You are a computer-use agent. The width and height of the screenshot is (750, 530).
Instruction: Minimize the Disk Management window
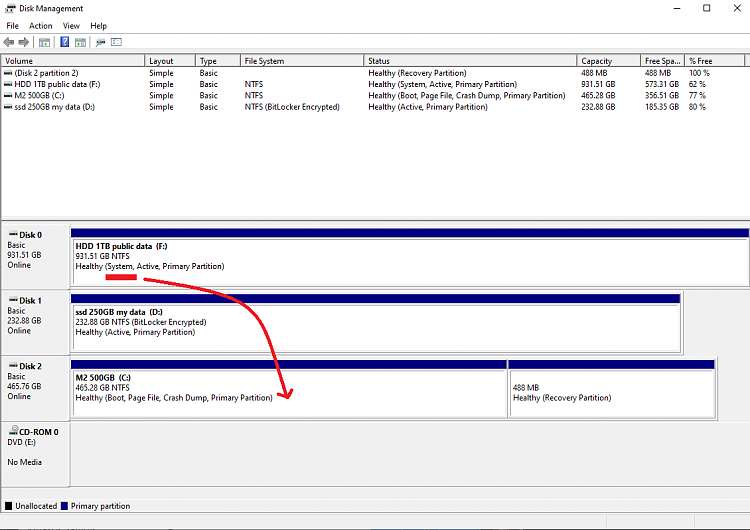pos(677,8)
